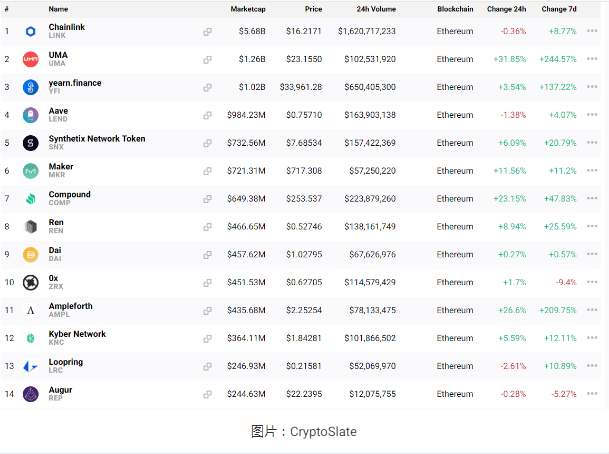Click the Aave logo icon

30,116
